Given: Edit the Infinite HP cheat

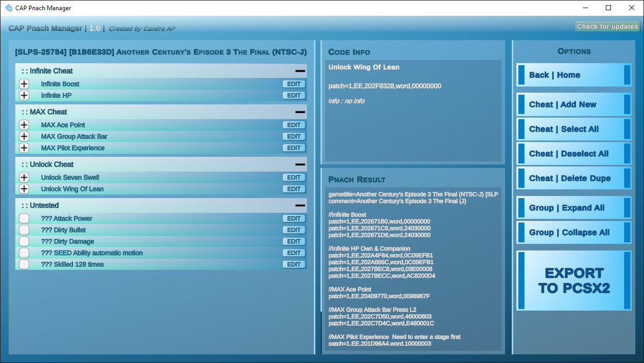Looking at the screenshot, I should tap(294, 95).
